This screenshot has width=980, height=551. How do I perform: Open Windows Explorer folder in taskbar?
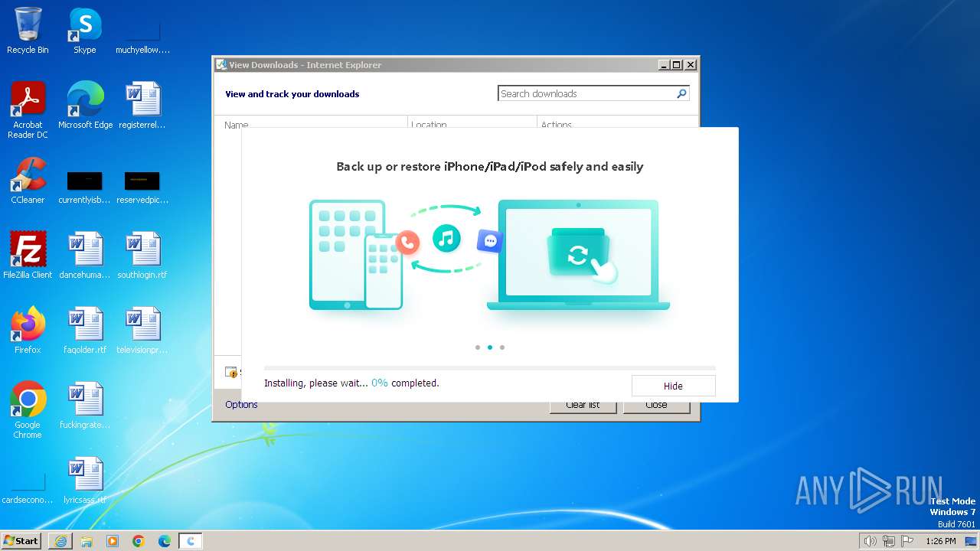pyautogui.click(x=87, y=541)
